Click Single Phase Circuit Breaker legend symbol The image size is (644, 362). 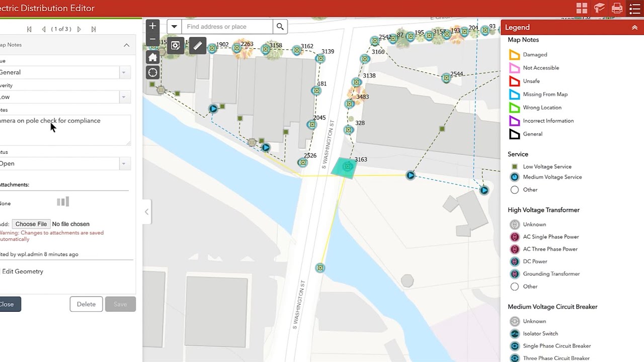pos(514,346)
